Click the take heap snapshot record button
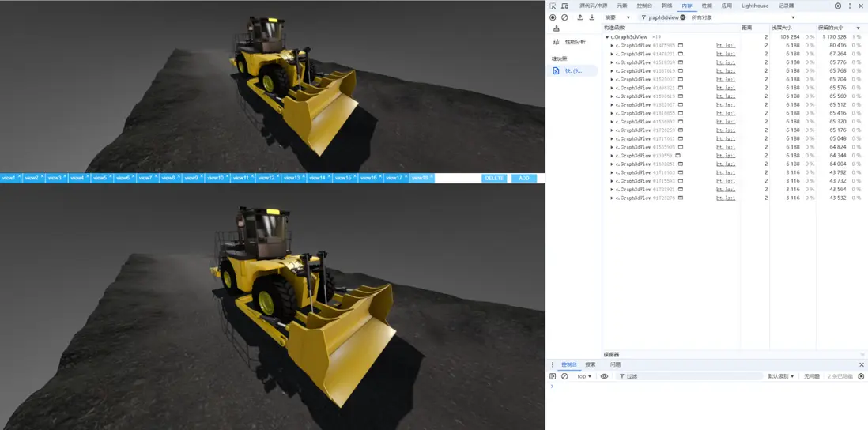The width and height of the screenshot is (868, 430). coord(553,17)
